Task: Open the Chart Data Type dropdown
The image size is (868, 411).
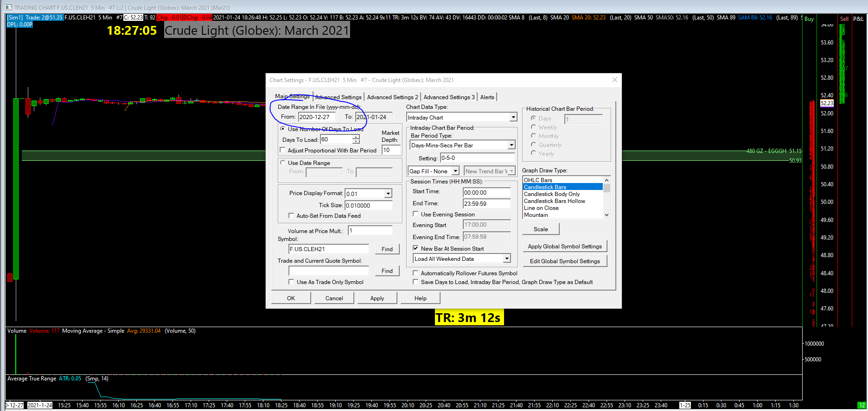Action: (x=513, y=117)
